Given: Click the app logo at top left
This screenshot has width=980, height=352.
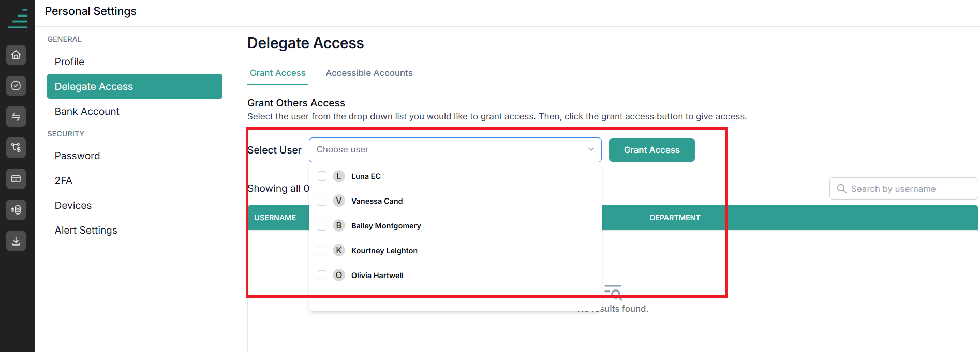Looking at the screenshot, I should (18, 19).
